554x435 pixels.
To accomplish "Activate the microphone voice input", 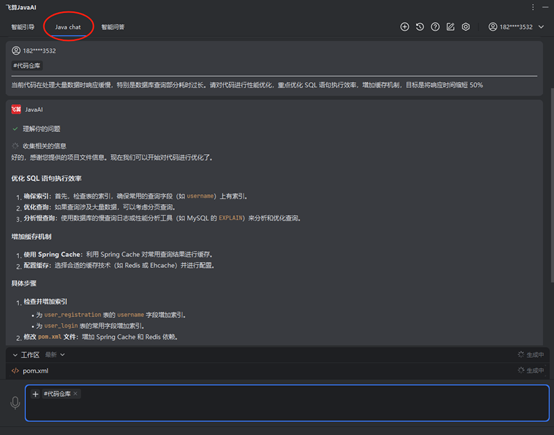I will pyautogui.click(x=15, y=402).
